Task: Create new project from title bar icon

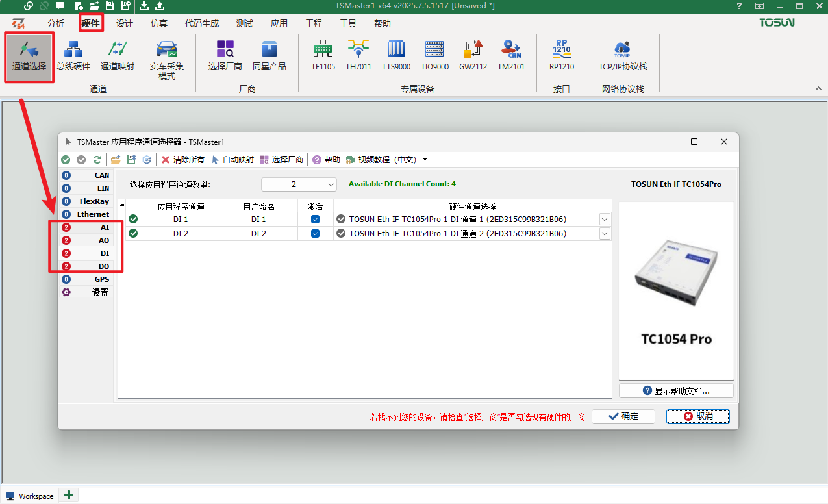Action: pyautogui.click(x=79, y=6)
